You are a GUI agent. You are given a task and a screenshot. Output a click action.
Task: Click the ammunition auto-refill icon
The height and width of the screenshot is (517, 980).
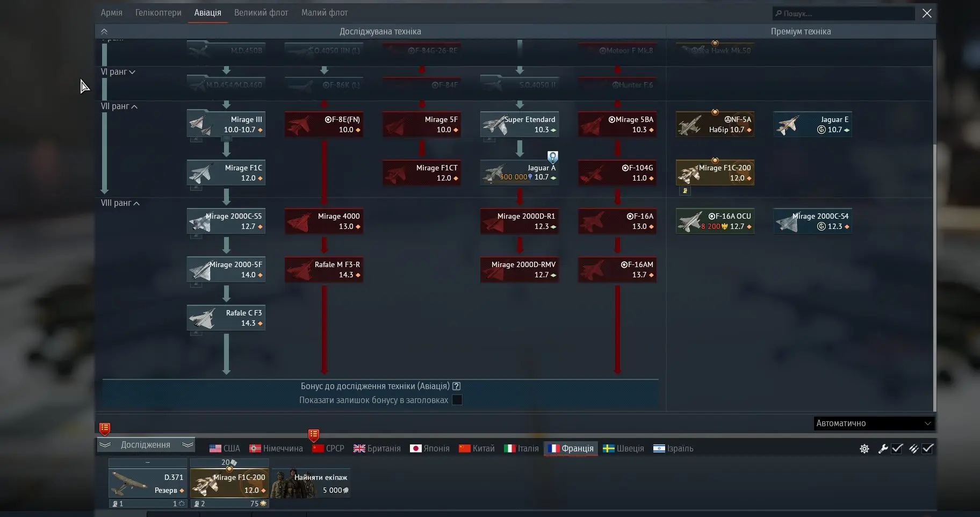pos(913,449)
